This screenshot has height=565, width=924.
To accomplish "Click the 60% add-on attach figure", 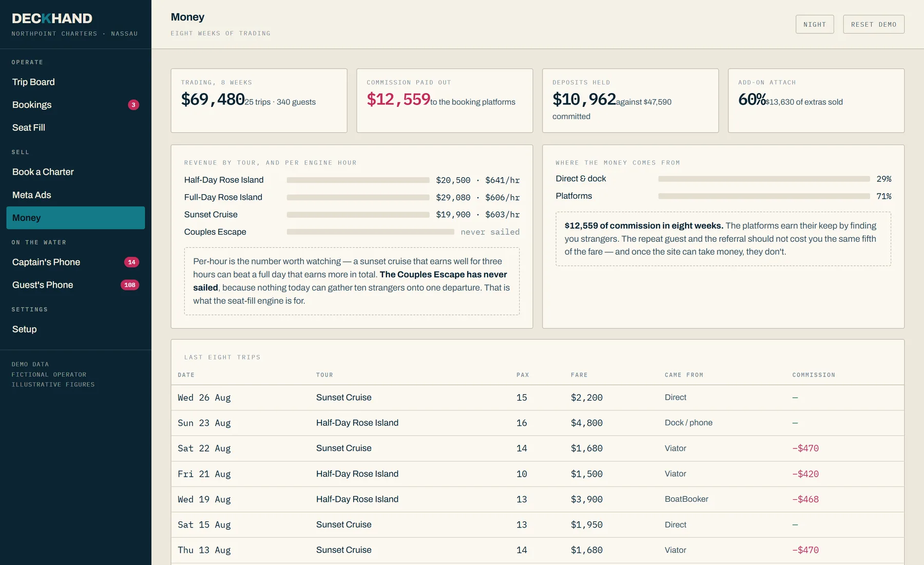I will [752, 99].
